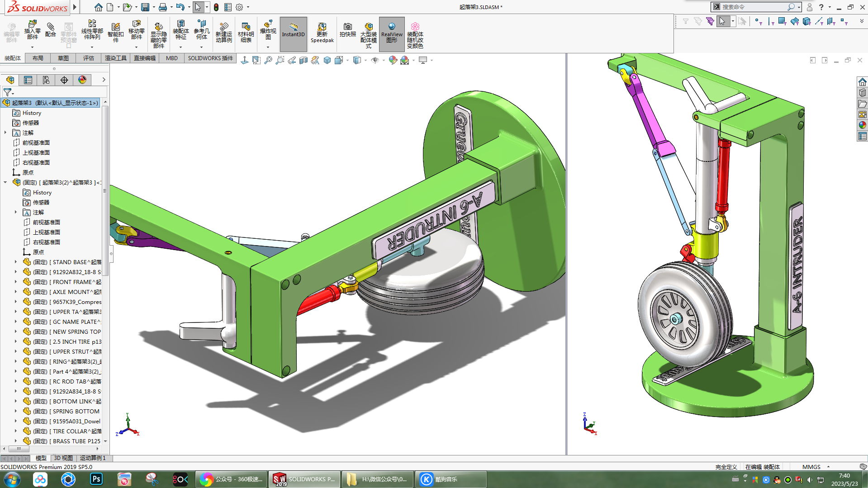Click the Rebuild traffic light icon
The image size is (868, 488).
[x=216, y=7]
